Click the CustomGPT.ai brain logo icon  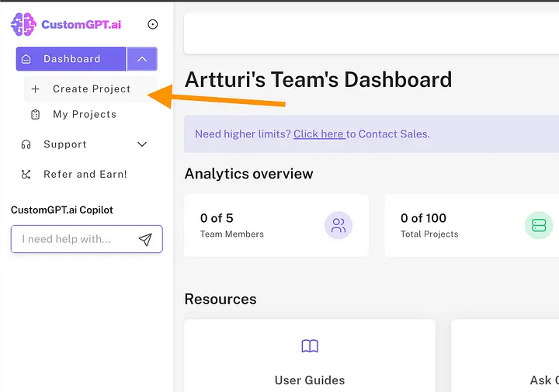pyautogui.click(x=23, y=24)
